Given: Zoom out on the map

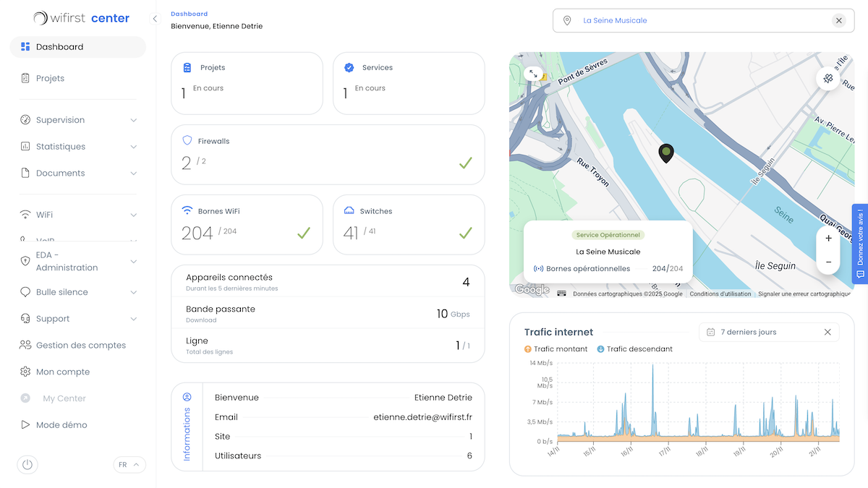Looking at the screenshot, I should 828,262.
